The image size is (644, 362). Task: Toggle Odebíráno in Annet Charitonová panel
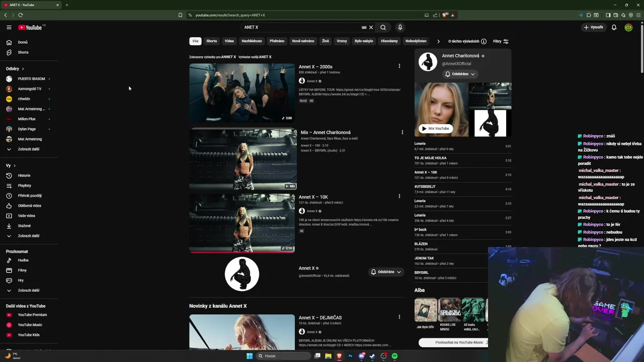pos(460,74)
